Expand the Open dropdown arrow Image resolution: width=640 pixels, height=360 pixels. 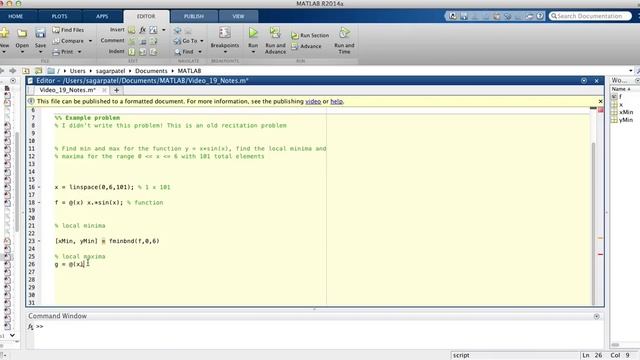click(x=22, y=52)
